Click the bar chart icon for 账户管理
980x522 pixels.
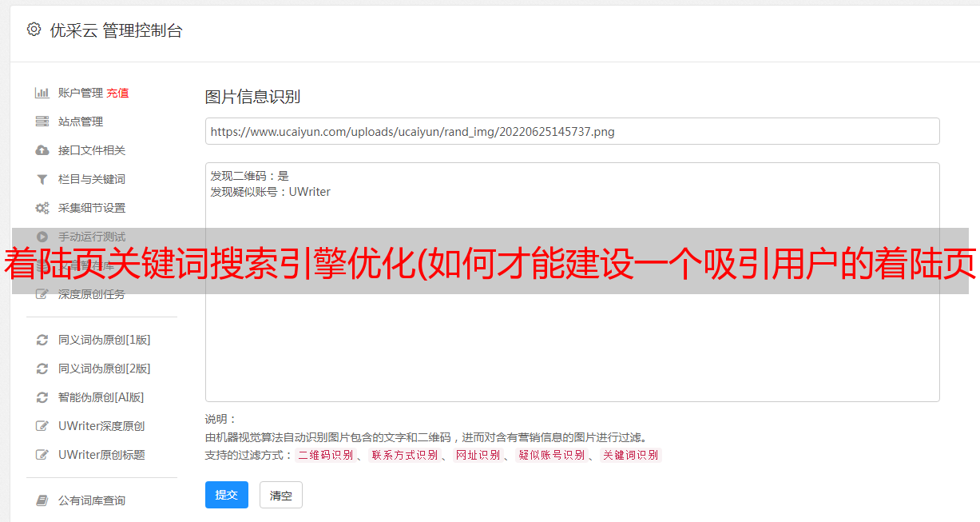coord(42,93)
